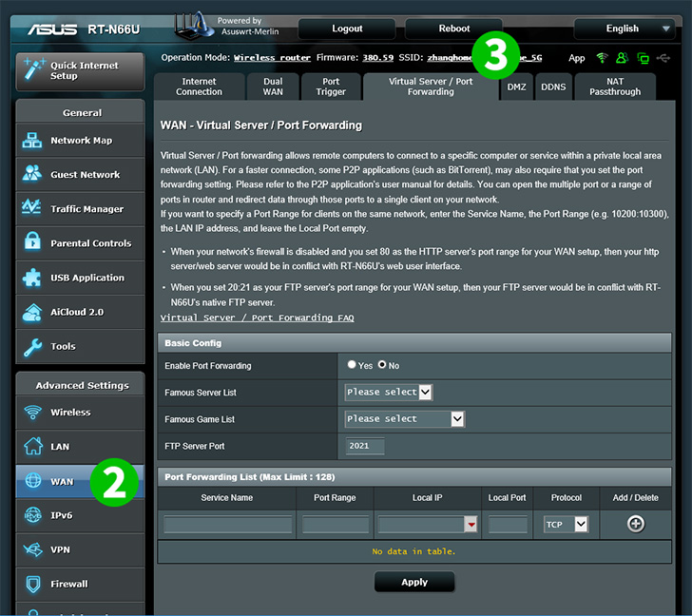Click the USB status icon in header
Image resolution: width=692 pixels, height=616 pixels.
[663, 58]
